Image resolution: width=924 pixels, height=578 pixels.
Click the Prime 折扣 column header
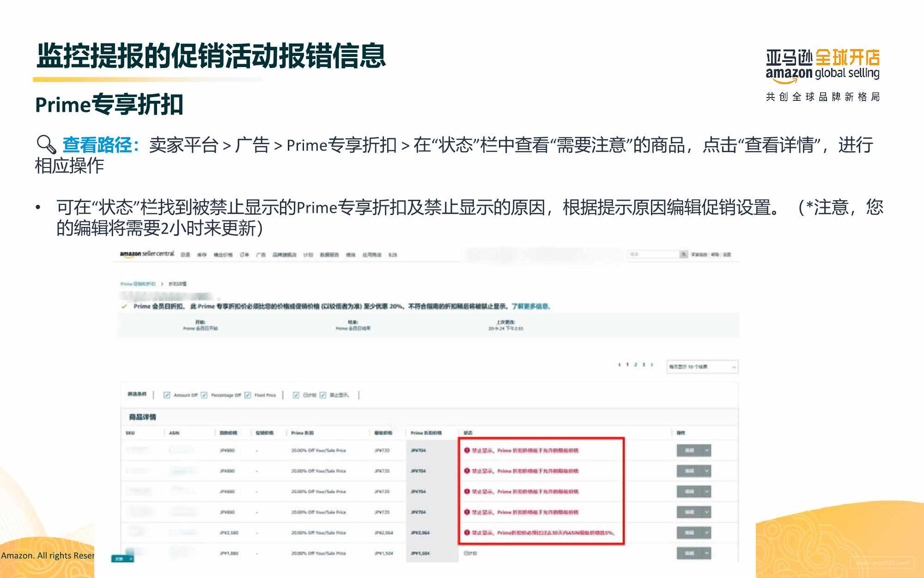pos(303,433)
